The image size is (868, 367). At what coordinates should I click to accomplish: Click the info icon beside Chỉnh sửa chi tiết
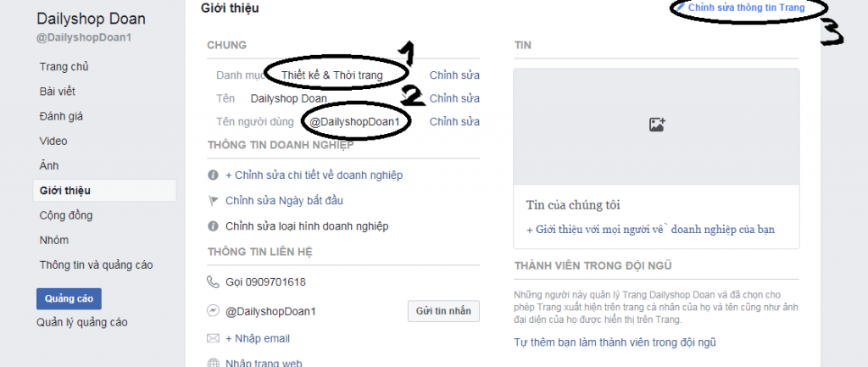[213, 175]
